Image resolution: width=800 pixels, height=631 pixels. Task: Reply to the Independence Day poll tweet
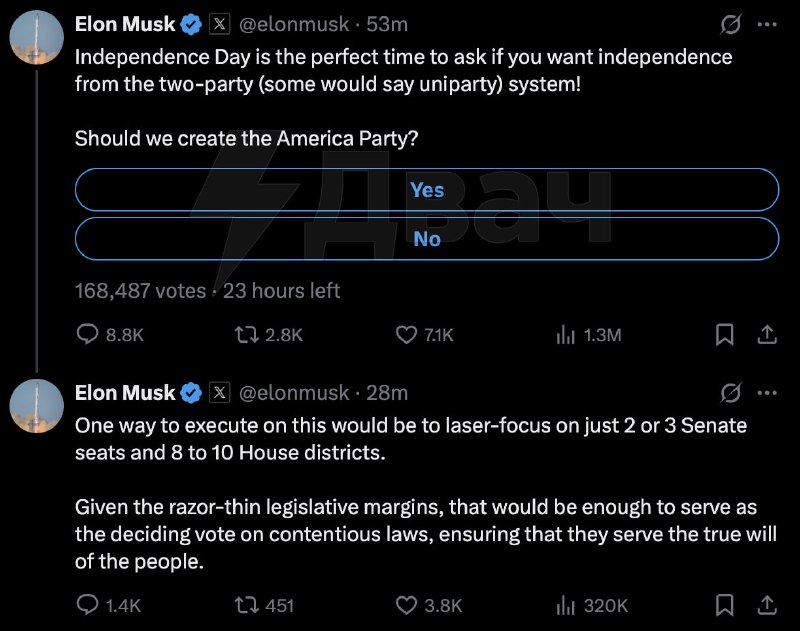click(x=110, y=335)
